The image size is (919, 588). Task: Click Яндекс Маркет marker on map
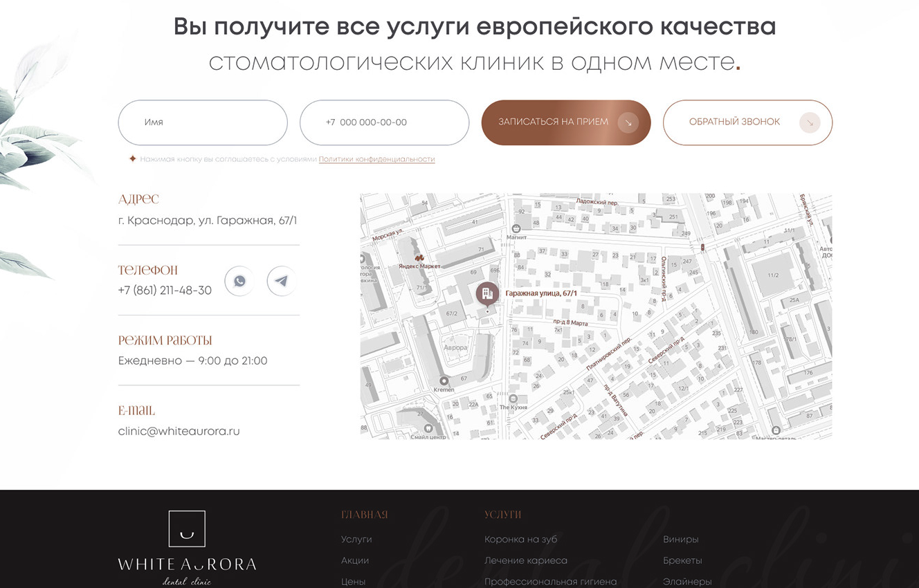pos(420,258)
